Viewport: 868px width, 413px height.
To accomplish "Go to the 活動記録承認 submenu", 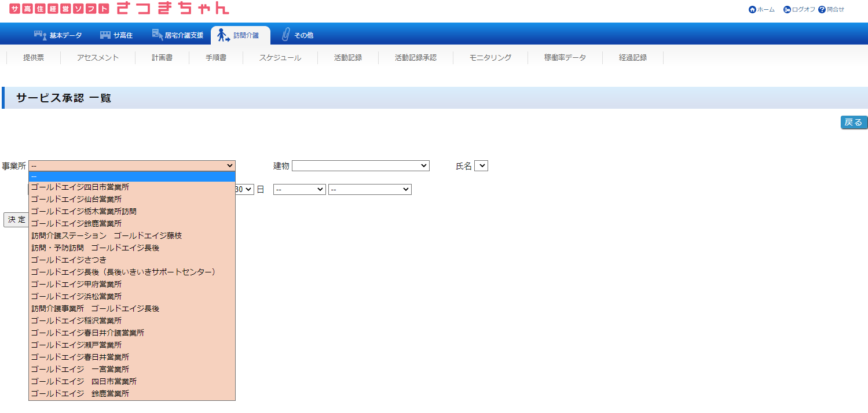I will (x=415, y=58).
